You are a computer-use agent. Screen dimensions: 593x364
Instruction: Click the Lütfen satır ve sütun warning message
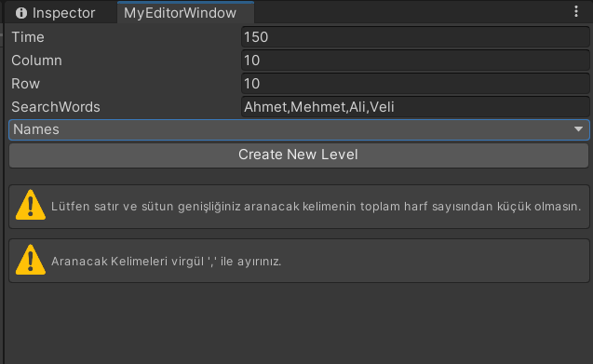point(316,207)
